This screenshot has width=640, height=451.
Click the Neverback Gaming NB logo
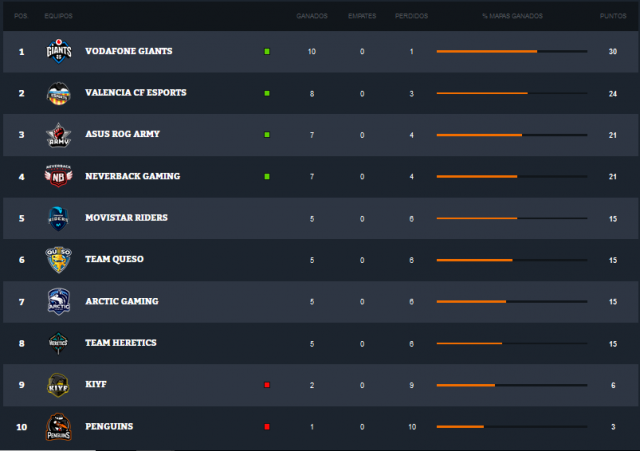click(x=58, y=176)
